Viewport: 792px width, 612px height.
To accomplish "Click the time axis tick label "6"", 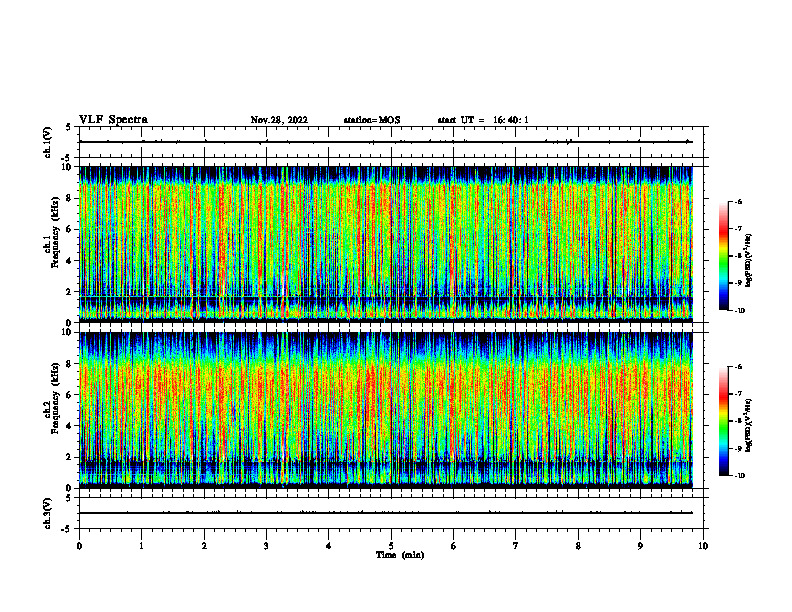I will [454, 546].
